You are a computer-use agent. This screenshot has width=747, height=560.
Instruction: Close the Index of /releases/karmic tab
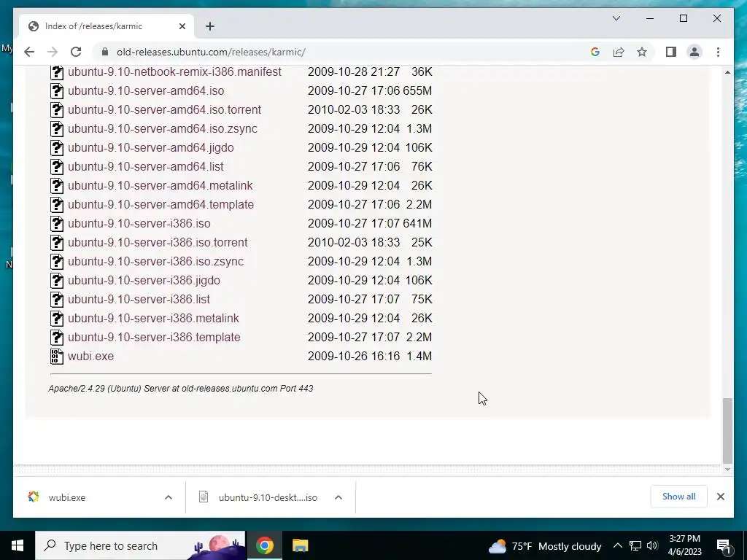click(x=182, y=26)
